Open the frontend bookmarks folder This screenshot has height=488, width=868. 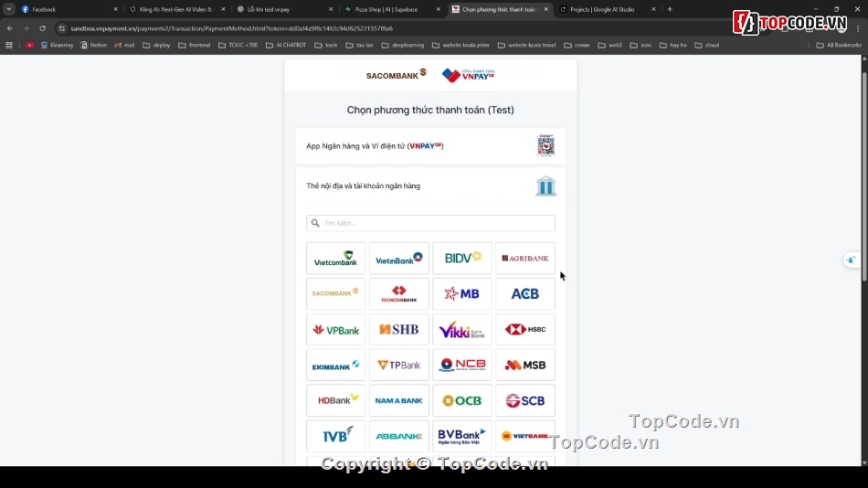[195, 45]
